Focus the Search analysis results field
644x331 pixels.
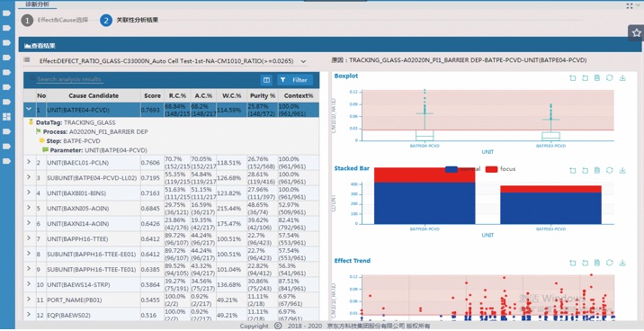pos(69,79)
